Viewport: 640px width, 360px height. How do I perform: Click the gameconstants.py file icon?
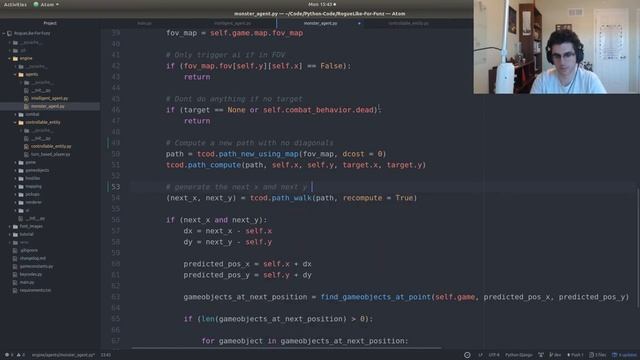[x=15, y=266]
